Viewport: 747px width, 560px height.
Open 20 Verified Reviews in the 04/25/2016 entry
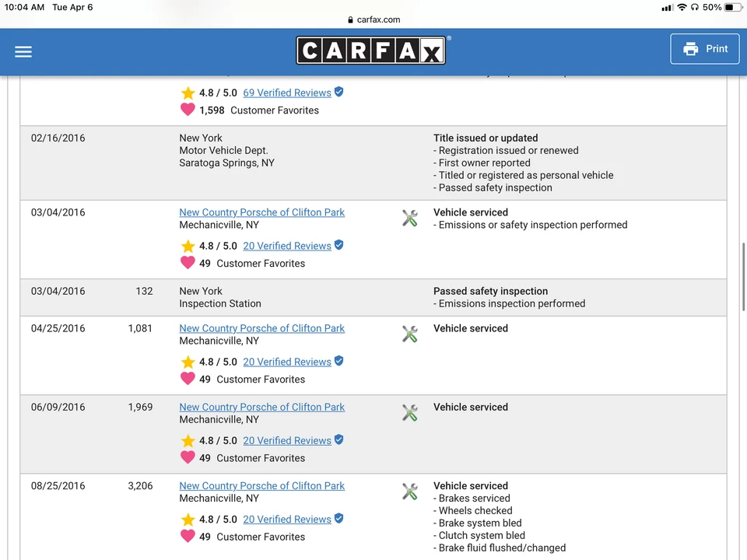(287, 362)
